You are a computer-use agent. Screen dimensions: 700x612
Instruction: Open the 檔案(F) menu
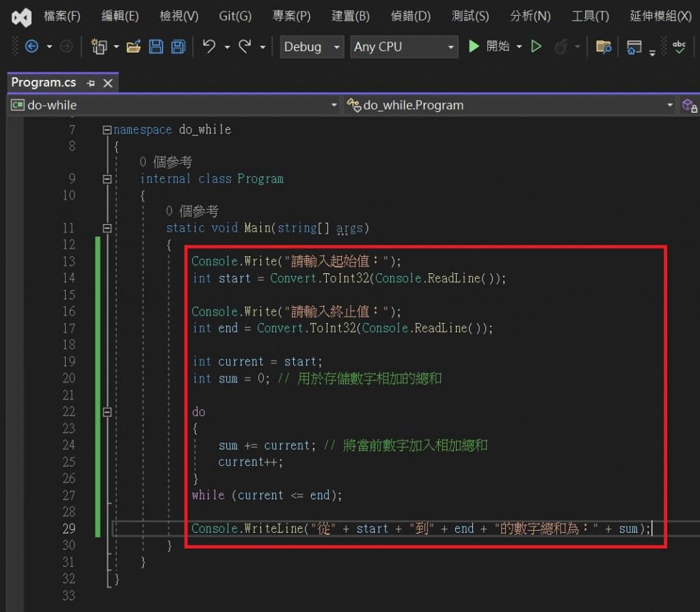pos(62,16)
